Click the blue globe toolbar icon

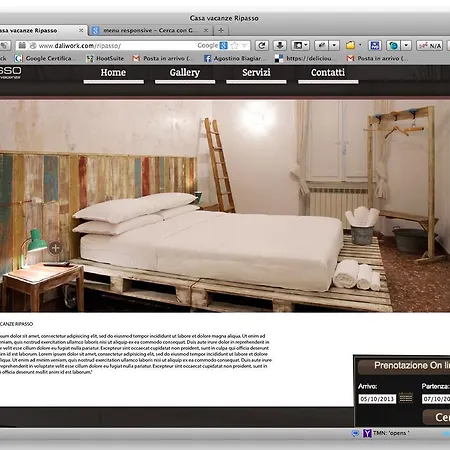(393, 45)
